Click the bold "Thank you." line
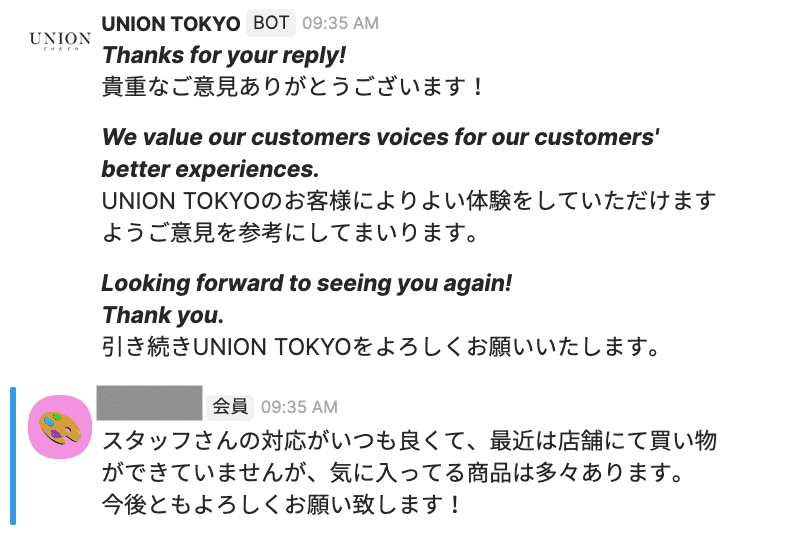The width and height of the screenshot is (786, 538). point(163,315)
